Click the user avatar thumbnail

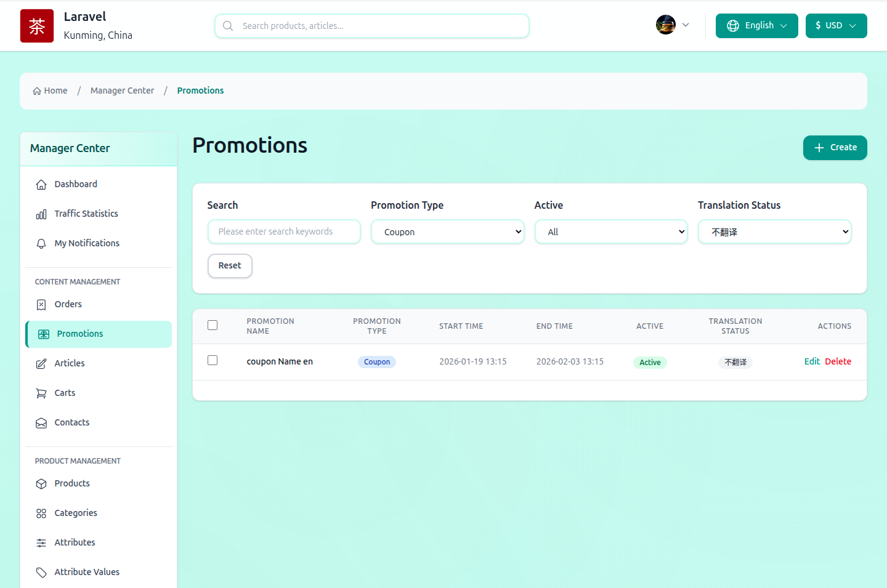[x=666, y=25]
